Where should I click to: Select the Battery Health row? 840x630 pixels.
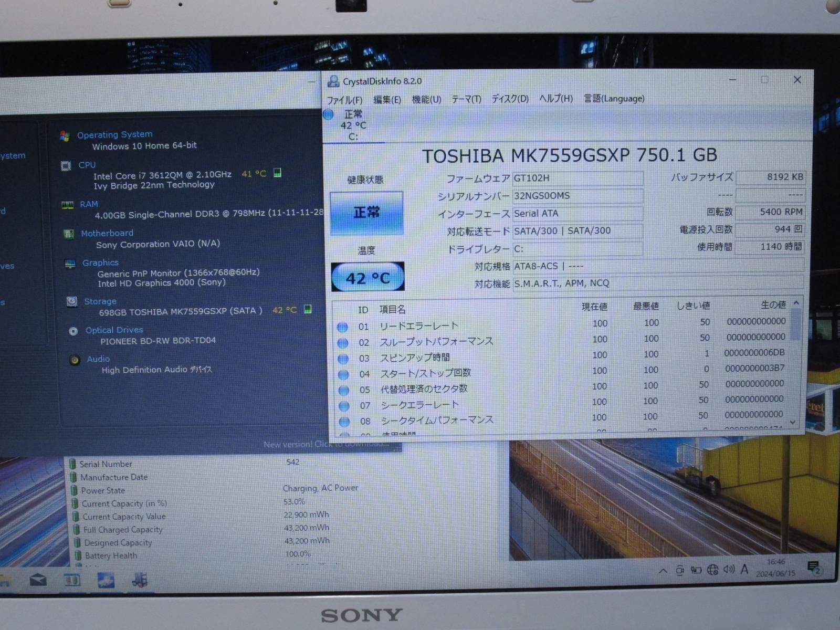111,555
